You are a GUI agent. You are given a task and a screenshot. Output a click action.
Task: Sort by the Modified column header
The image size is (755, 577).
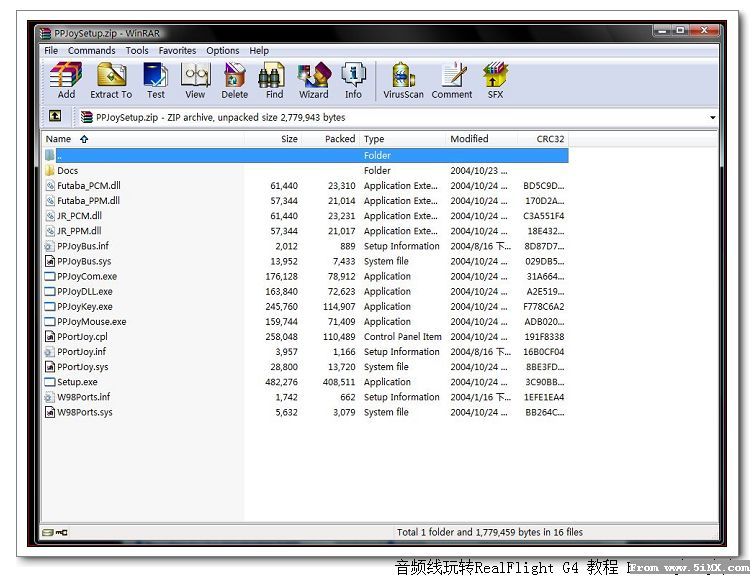[482, 139]
